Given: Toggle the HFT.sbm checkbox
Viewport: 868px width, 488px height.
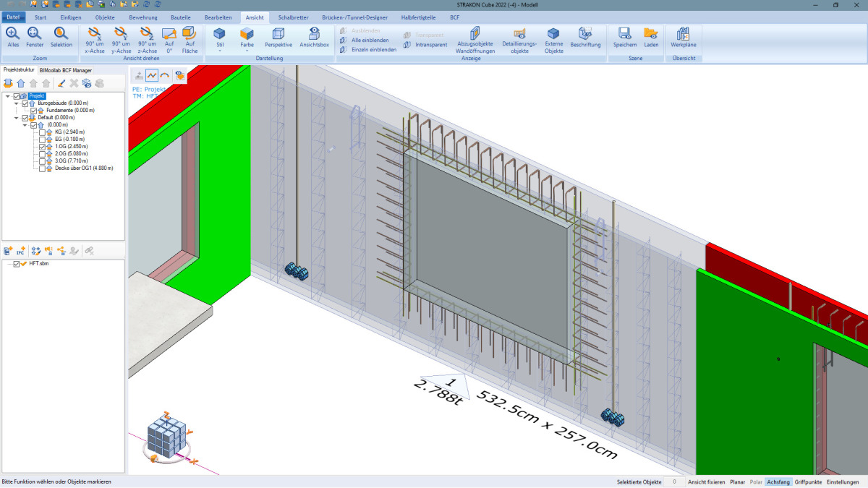Looking at the screenshot, I should 17,264.
